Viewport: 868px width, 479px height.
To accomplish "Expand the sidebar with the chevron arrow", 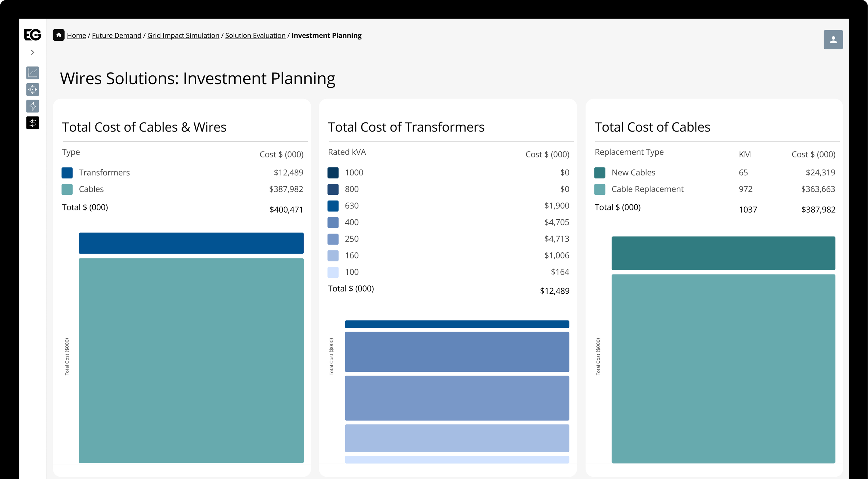I will (x=33, y=52).
